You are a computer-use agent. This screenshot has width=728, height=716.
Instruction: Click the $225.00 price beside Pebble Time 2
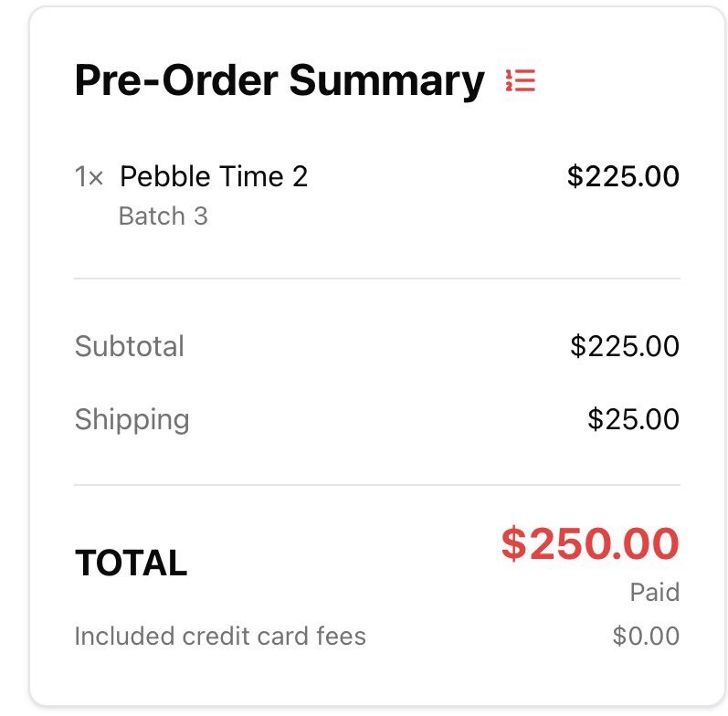tap(623, 176)
